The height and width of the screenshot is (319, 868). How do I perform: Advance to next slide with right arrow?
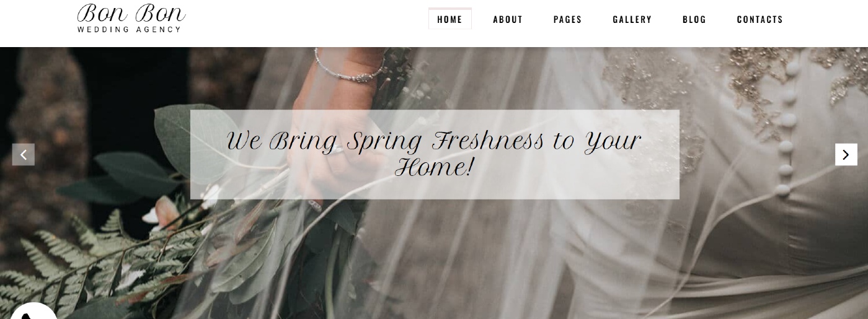846,155
